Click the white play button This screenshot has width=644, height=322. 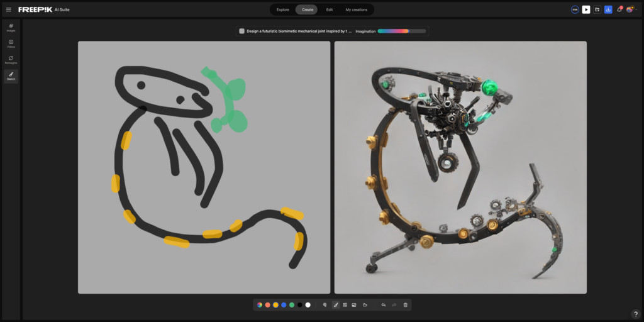pos(586,9)
